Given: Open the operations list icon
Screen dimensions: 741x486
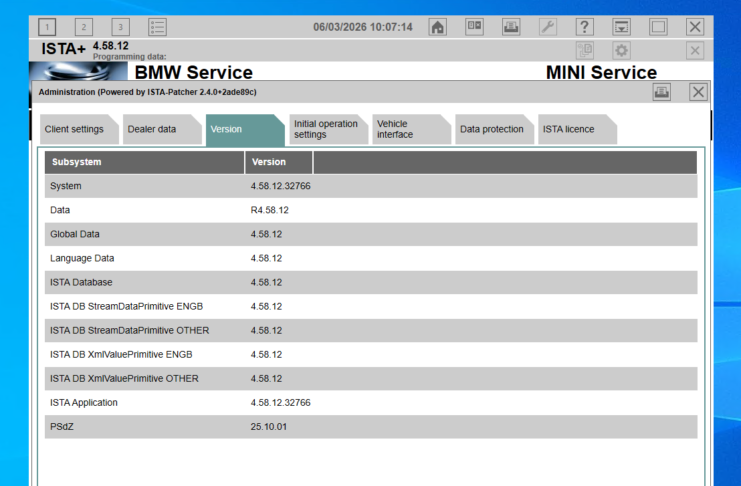Looking at the screenshot, I should [x=157, y=27].
